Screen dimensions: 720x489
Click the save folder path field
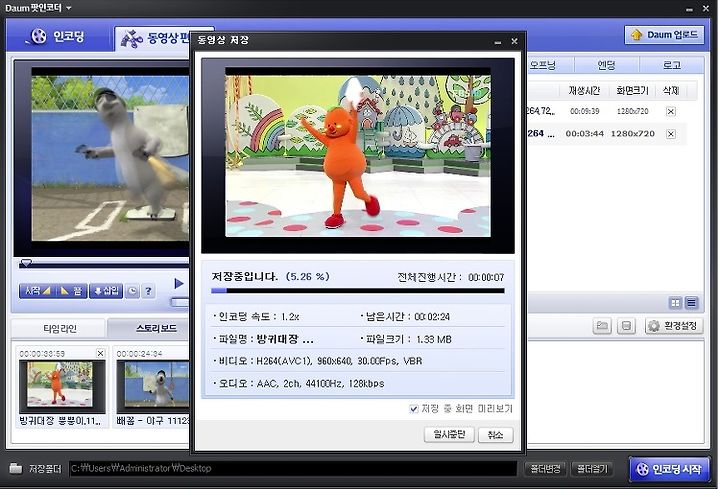click(x=293, y=468)
